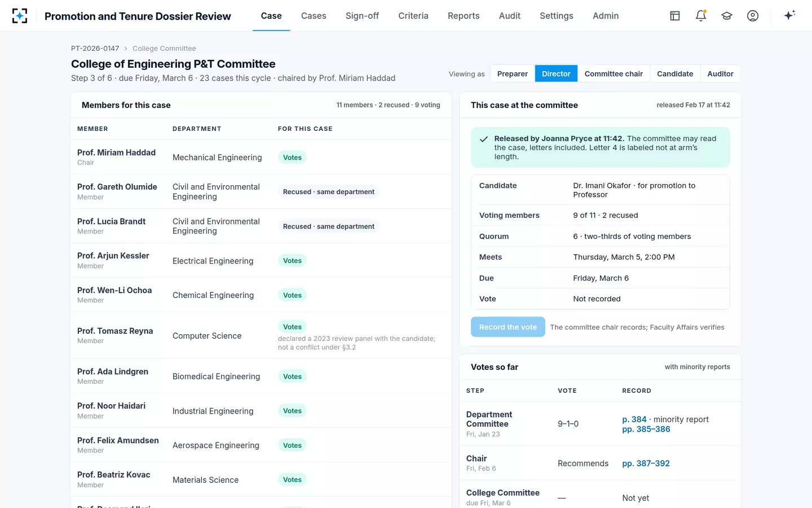Viewport: 812px width, 508px height.
Task: Select Prof. Wen-Li Ochoa member name
Action: pyautogui.click(x=114, y=290)
